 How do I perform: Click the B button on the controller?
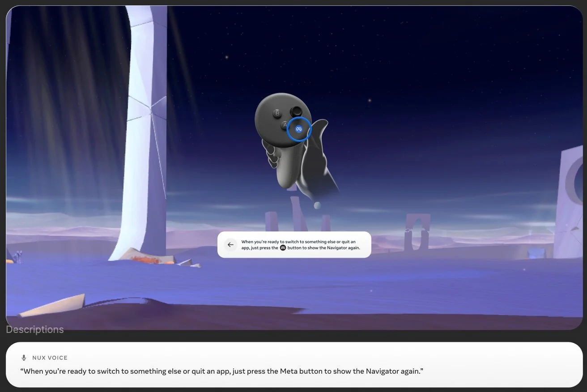(277, 114)
